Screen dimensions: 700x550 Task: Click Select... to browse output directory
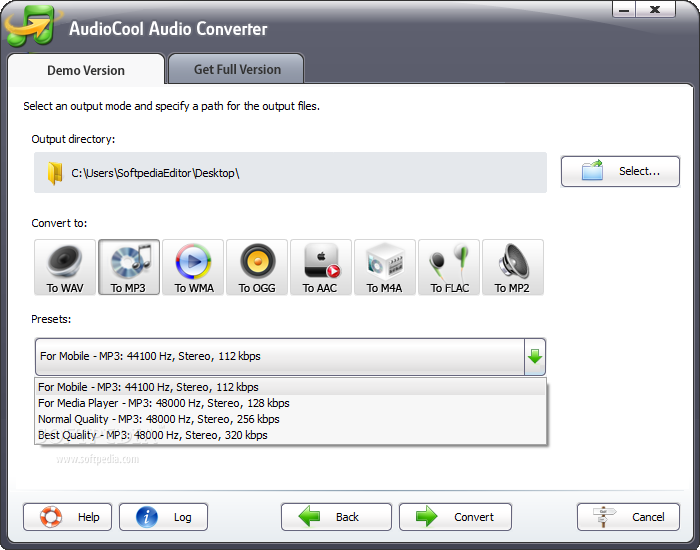point(620,171)
